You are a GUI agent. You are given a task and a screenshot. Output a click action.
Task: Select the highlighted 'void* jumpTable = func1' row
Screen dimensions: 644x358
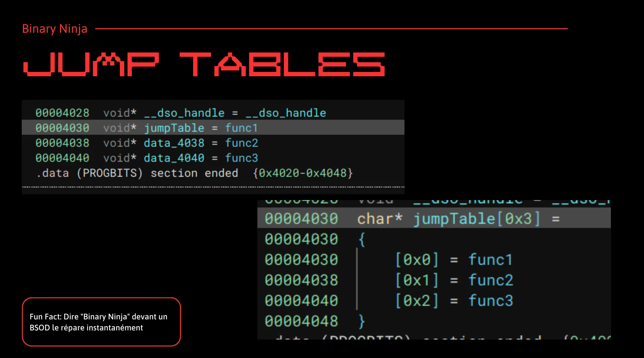[213, 127]
